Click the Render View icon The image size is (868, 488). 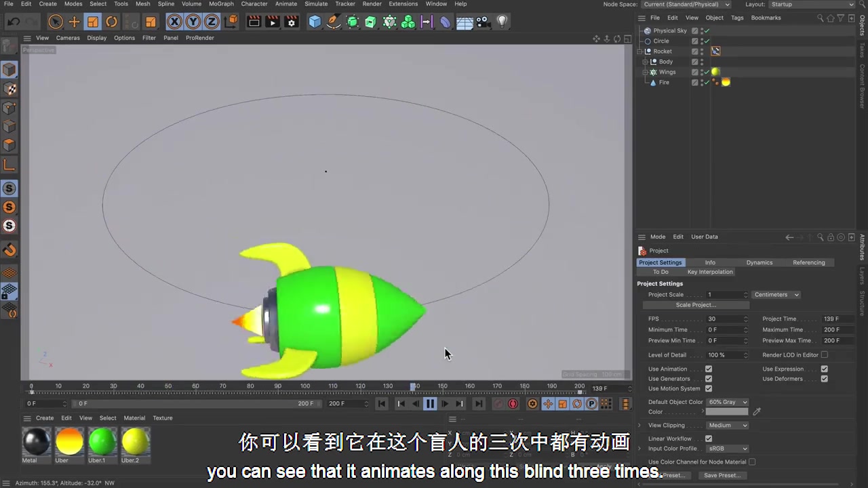pyautogui.click(x=254, y=22)
